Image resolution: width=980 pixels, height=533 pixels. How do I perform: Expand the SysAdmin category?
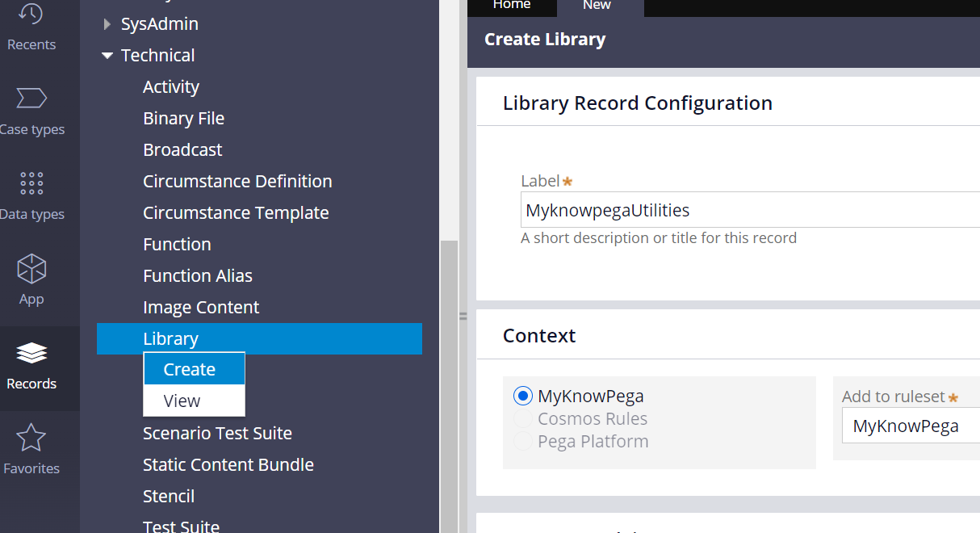click(107, 23)
